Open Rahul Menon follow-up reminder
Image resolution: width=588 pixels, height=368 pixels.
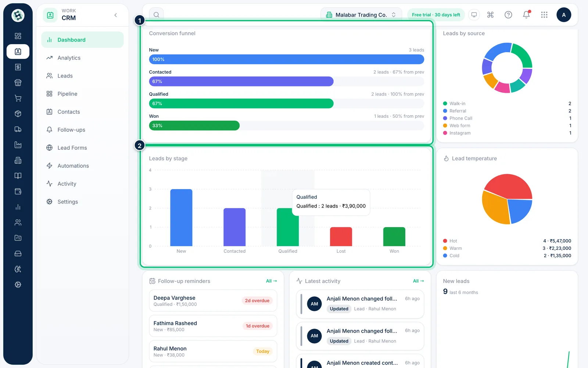click(x=213, y=351)
